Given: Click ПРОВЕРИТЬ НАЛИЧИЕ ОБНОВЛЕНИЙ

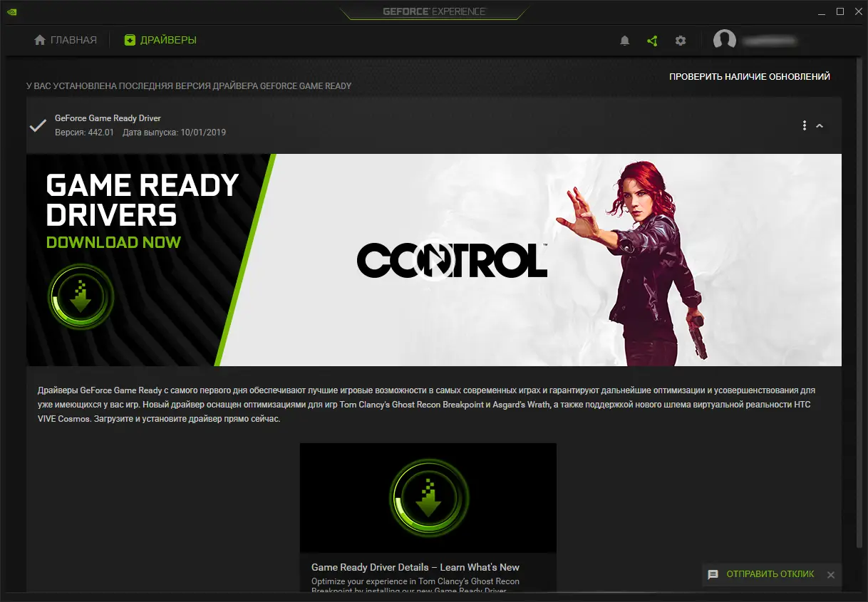Looking at the screenshot, I should (750, 76).
